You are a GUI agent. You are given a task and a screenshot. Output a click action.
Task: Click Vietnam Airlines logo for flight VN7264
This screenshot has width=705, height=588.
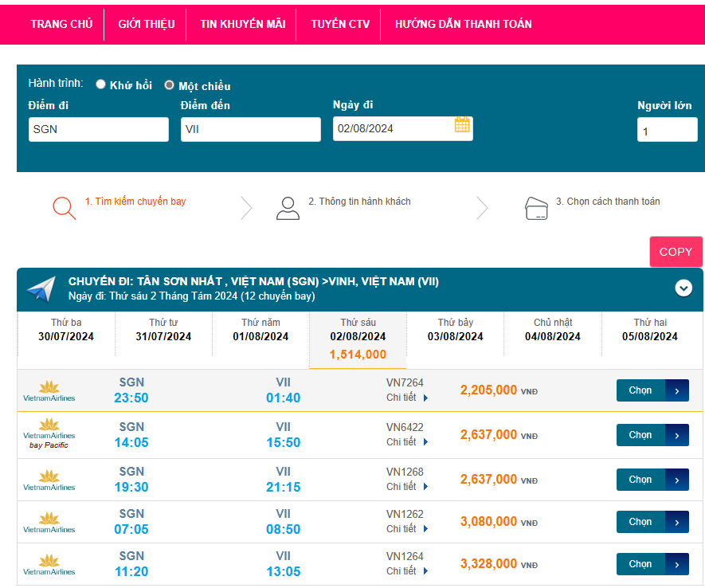(49, 390)
